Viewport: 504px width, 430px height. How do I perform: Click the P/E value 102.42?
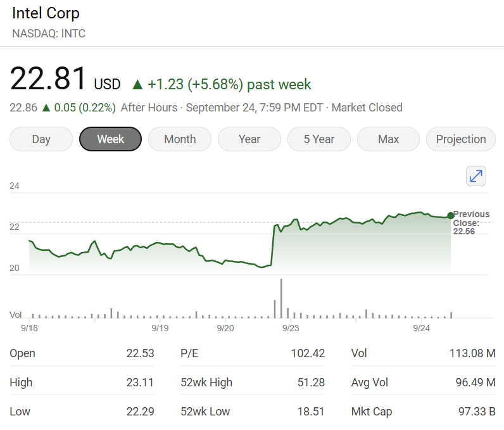(x=308, y=353)
